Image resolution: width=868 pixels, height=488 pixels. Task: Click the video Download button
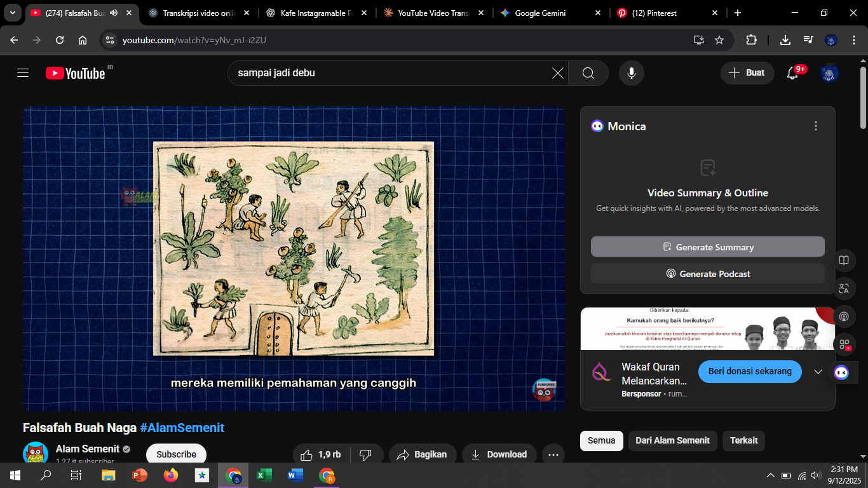(499, 455)
